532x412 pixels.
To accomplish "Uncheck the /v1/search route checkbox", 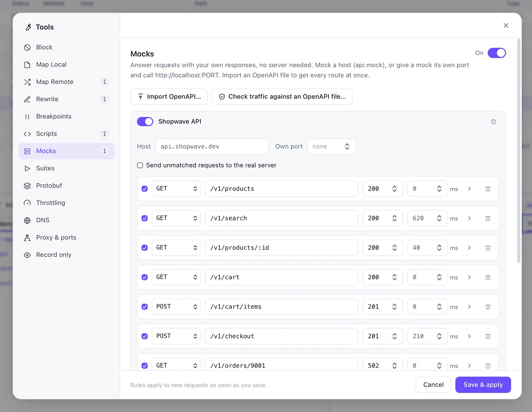I will click(145, 218).
